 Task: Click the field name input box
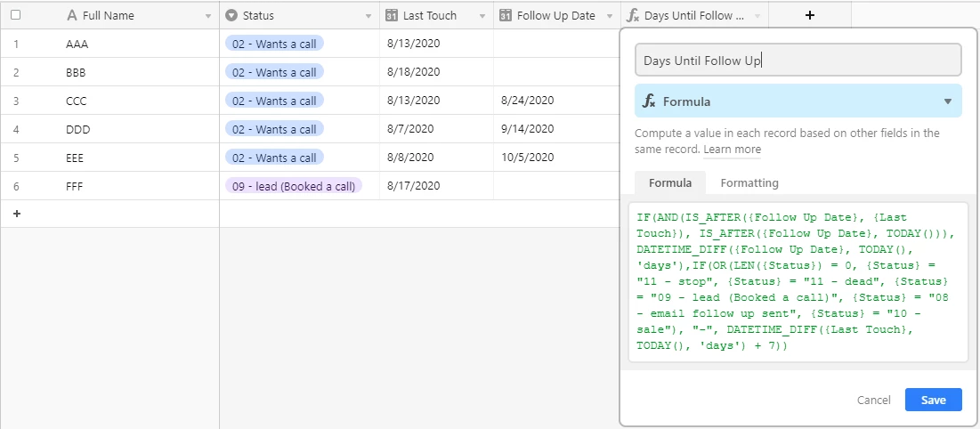pos(798,60)
